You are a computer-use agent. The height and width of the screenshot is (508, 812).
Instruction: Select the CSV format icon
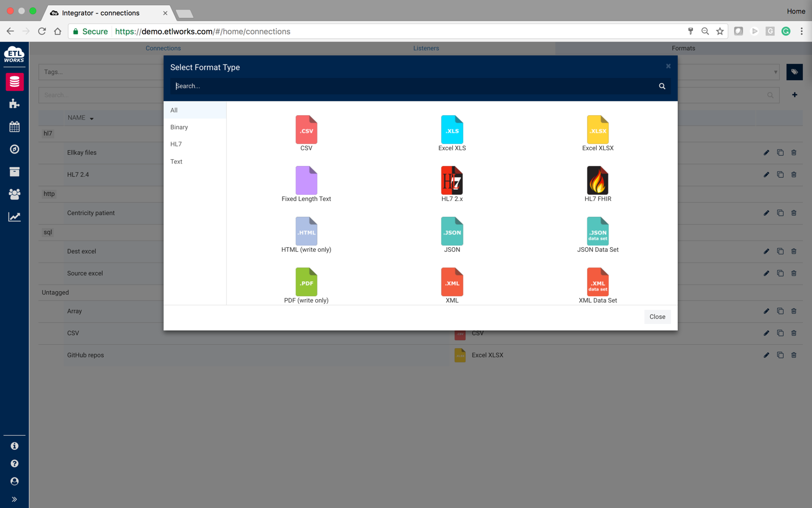306,130
